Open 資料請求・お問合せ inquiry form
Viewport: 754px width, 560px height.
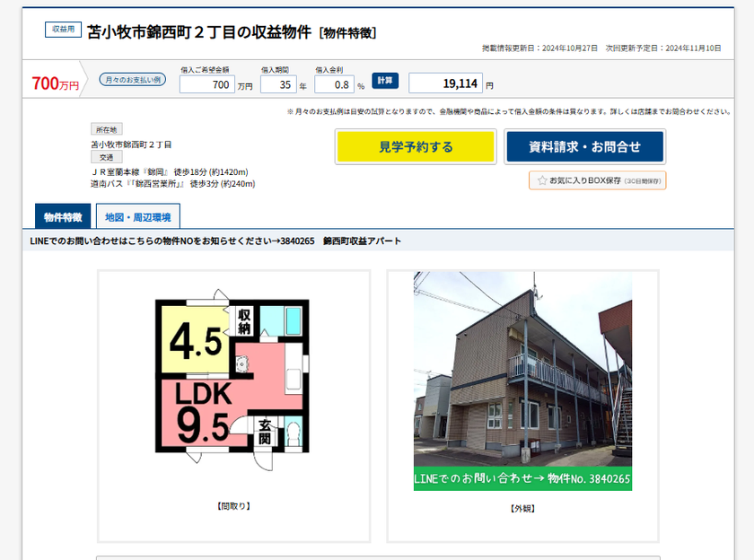pos(584,146)
